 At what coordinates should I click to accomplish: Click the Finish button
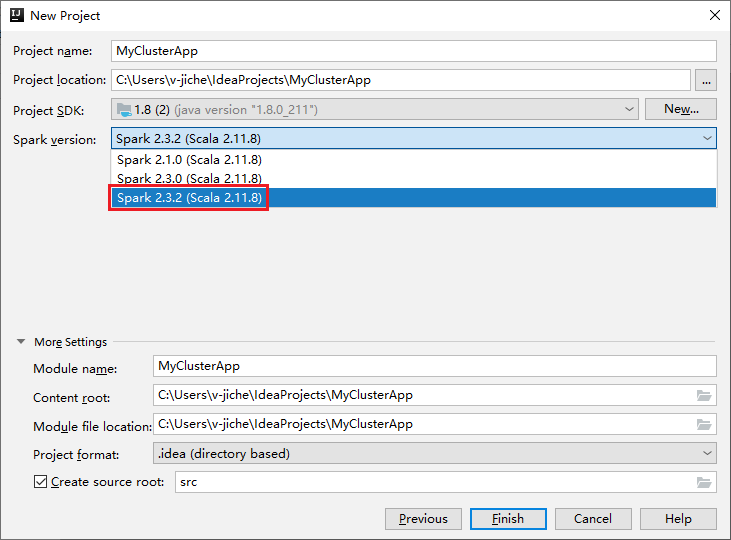coord(508,519)
